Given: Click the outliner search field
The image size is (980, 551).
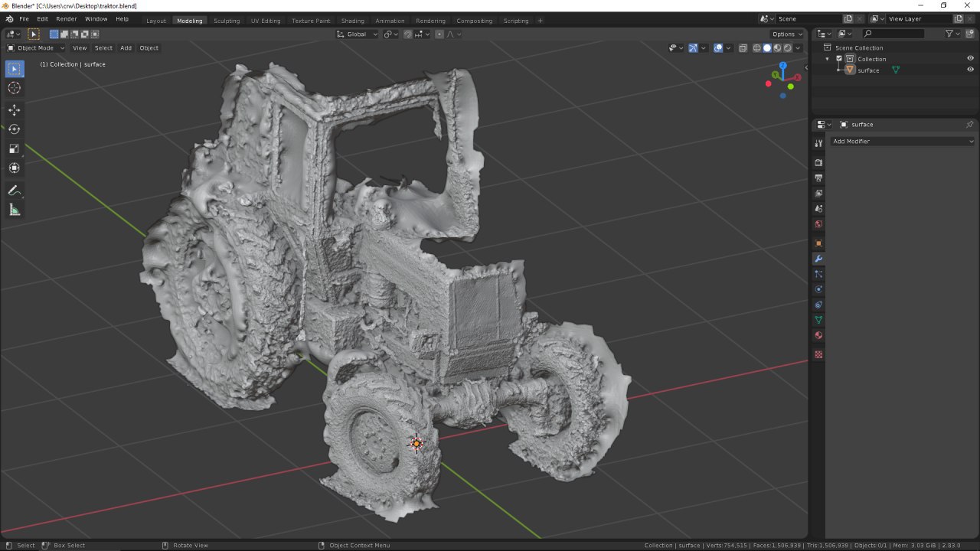Looking at the screenshot, I should coord(893,34).
